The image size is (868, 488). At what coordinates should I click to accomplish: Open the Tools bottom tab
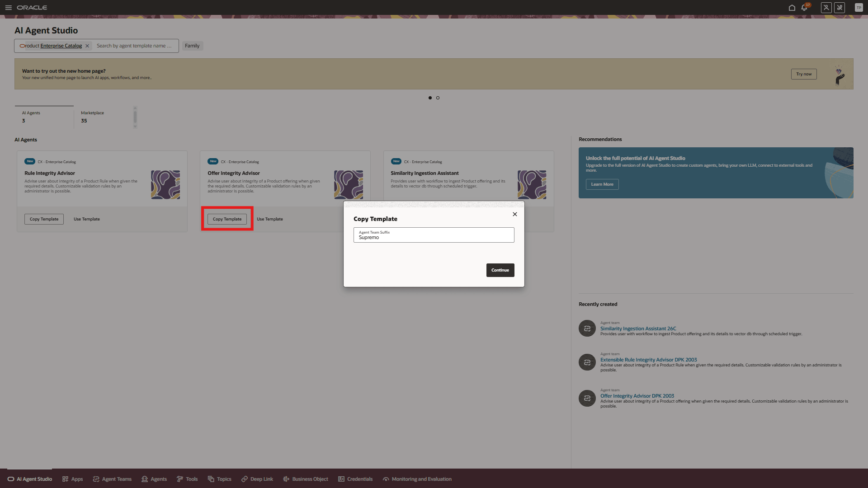coord(187,479)
